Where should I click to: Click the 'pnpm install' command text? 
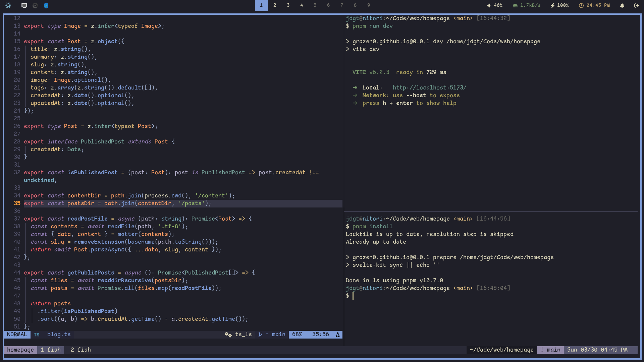[373, 226]
